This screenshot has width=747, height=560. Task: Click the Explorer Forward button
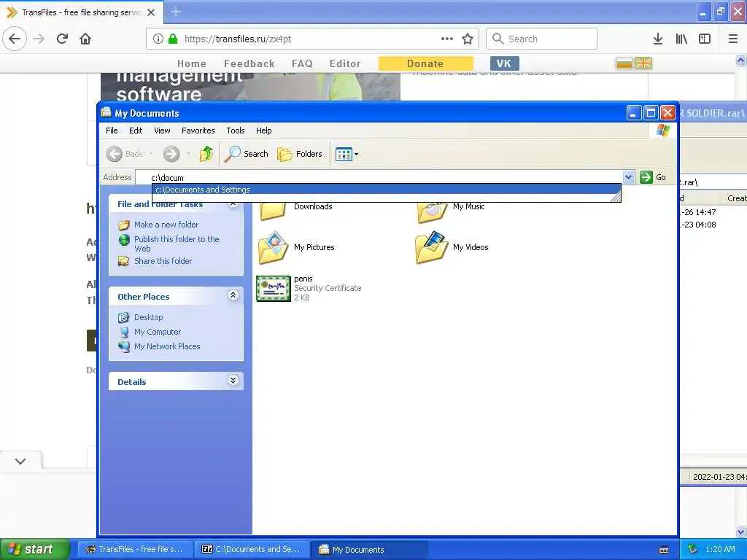(x=171, y=154)
